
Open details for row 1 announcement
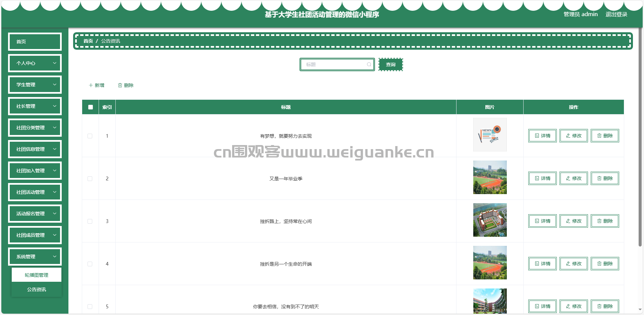[542, 136]
